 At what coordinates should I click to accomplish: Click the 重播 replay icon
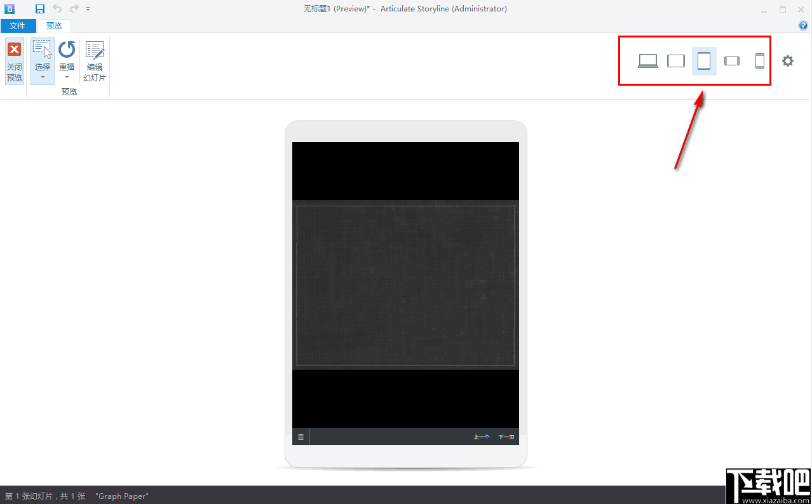(x=67, y=50)
